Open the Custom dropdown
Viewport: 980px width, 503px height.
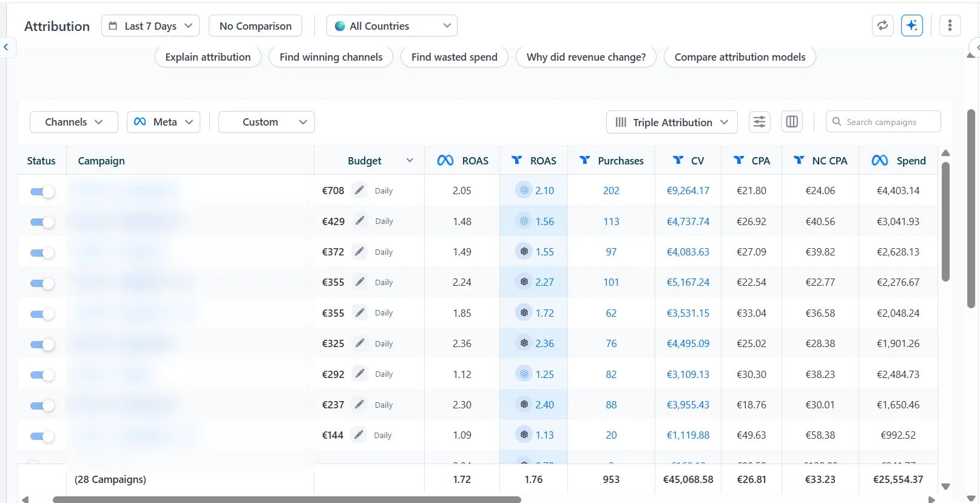click(266, 122)
